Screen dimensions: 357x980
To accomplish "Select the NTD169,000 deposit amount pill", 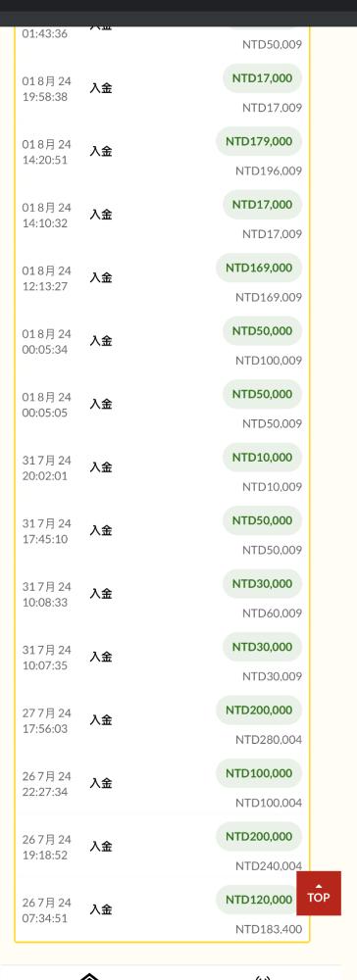I will click(259, 268).
